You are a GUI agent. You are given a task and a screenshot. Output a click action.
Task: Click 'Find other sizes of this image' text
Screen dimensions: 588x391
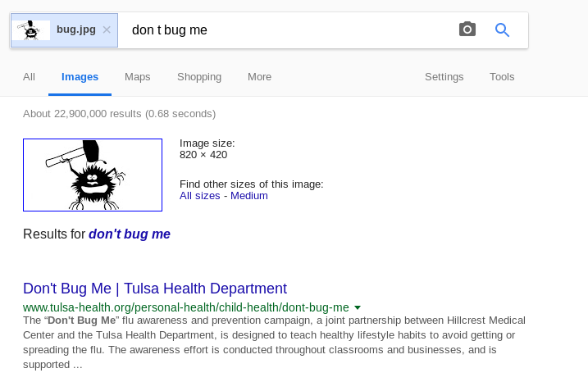[x=251, y=184]
